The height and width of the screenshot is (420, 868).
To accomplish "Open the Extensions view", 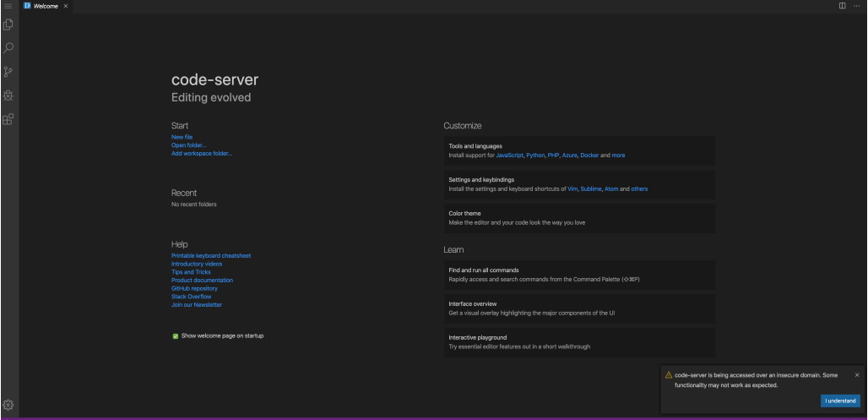I will (8, 119).
